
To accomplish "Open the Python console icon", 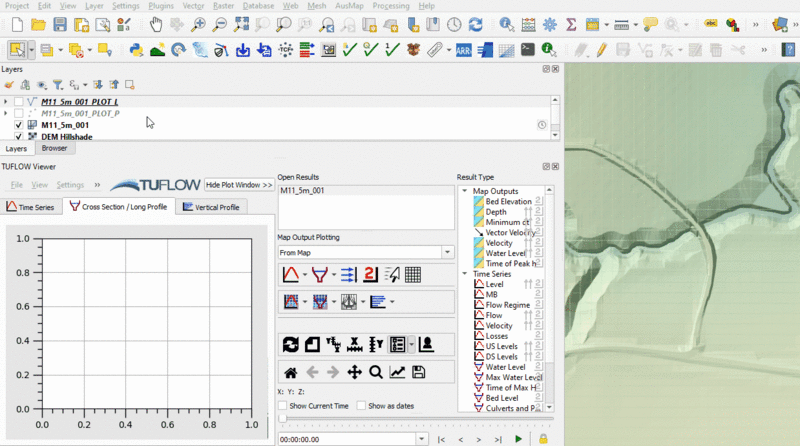I will pos(137,49).
